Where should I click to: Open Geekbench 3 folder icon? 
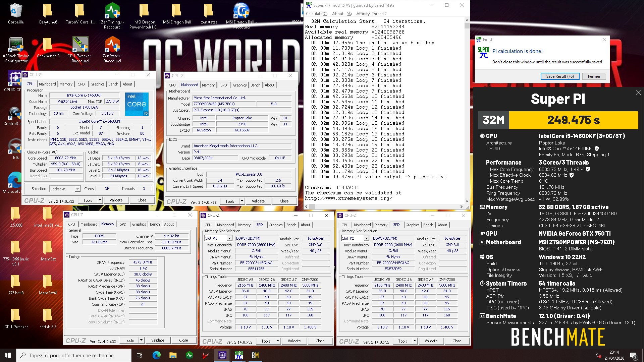[48, 47]
